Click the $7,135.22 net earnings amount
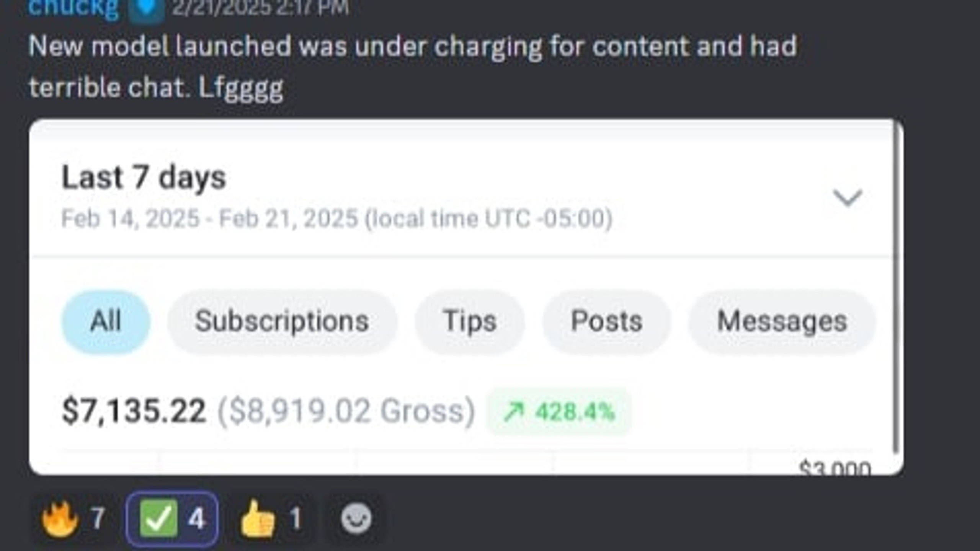The width and height of the screenshot is (980, 551). point(134,411)
